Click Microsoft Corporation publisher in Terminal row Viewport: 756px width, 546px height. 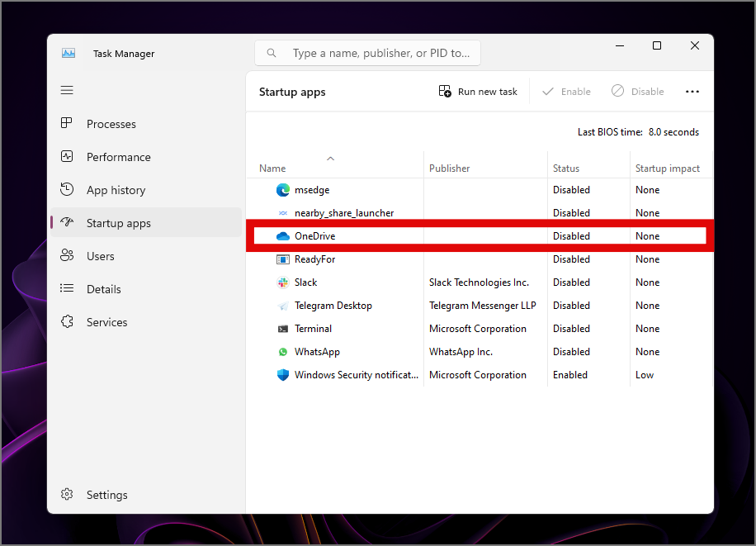click(478, 329)
